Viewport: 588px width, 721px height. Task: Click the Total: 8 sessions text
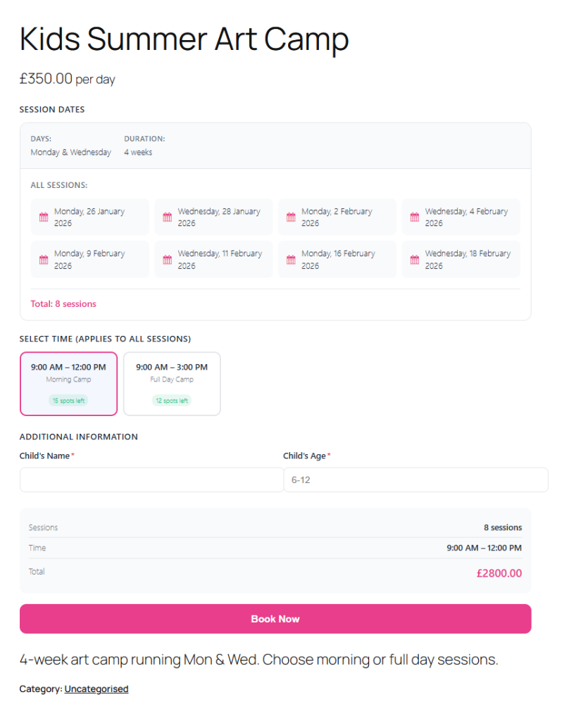coord(63,304)
